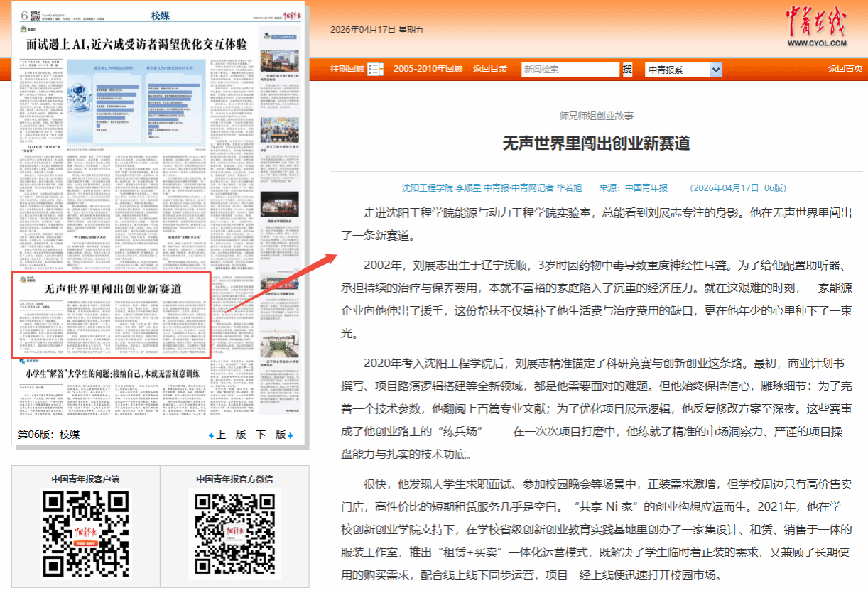Click the 往期回顾 text link
The image size is (868, 593).
click(347, 69)
